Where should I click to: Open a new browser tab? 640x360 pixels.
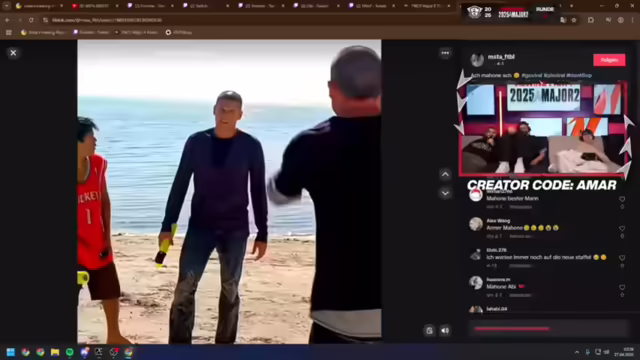(x=571, y=6)
